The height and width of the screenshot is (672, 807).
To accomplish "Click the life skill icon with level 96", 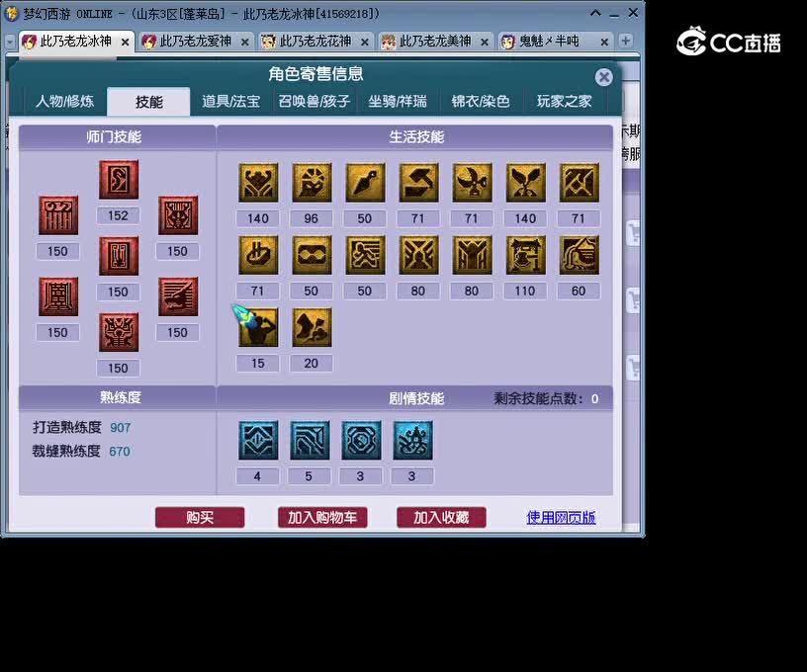I will (x=312, y=183).
